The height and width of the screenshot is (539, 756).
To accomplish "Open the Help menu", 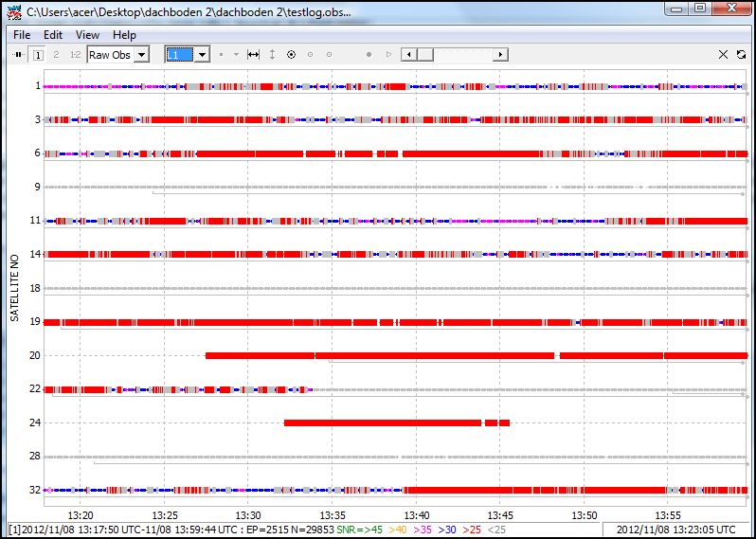I will point(124,35).
